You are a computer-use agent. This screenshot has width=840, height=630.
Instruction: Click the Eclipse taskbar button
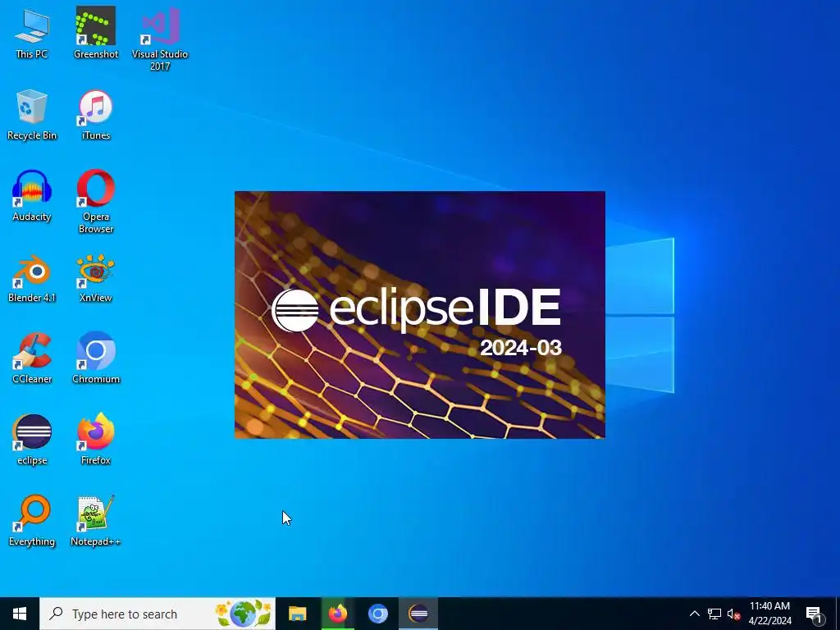418,614
